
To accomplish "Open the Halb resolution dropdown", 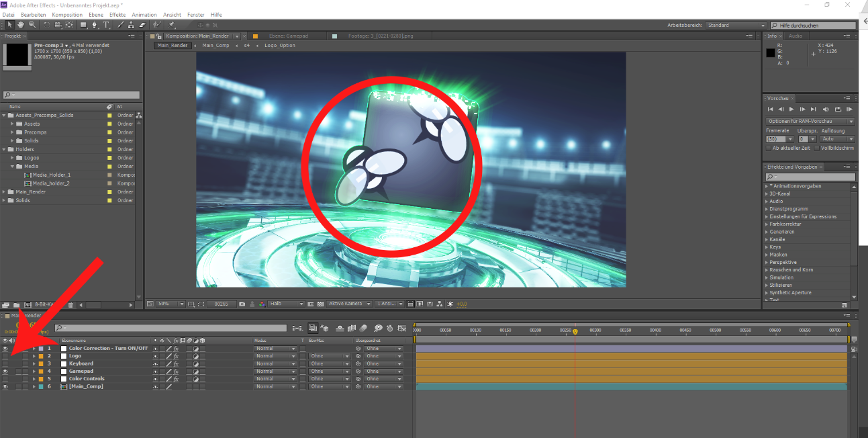I will 287,304.
